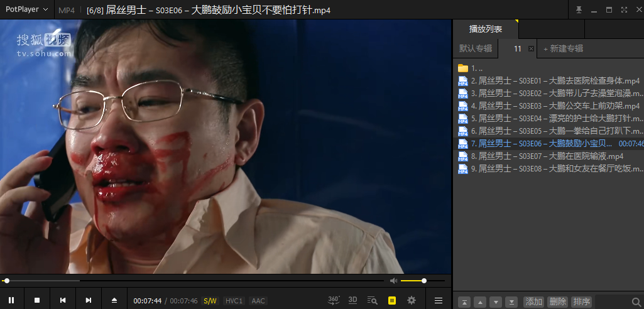Open file with the eject icon

[114, 300]
